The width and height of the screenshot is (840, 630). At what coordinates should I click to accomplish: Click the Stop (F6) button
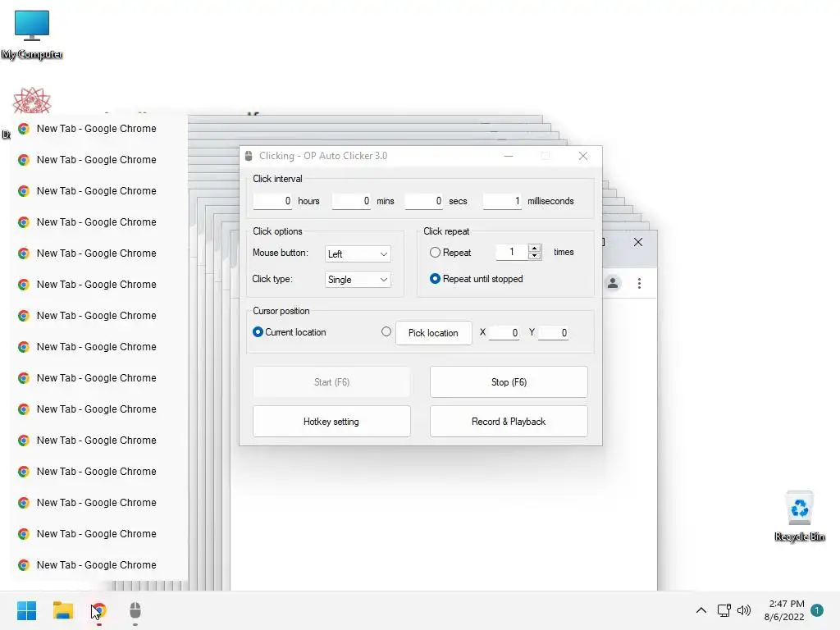tap(509, 382)
